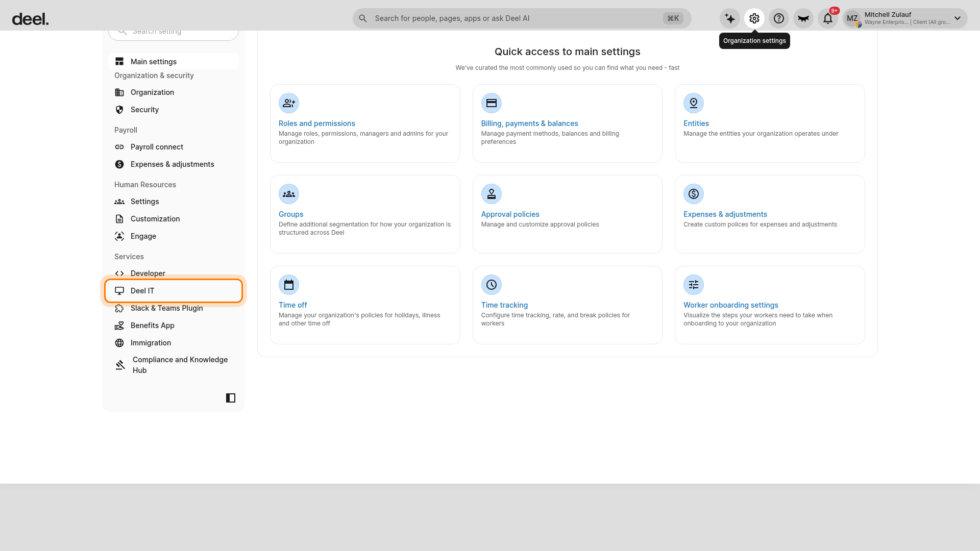Click the 'Quick access to main settings' heading
The height and width of the screenshot is (551, 980).
pos(568,52)
